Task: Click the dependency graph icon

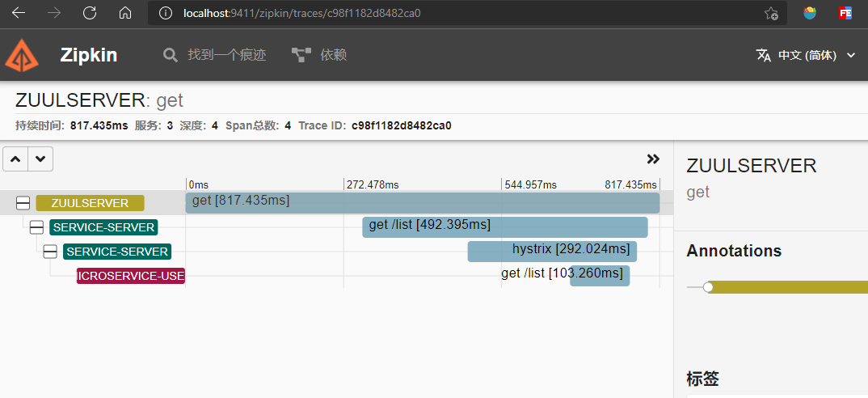Action: (x=301, y=55)
